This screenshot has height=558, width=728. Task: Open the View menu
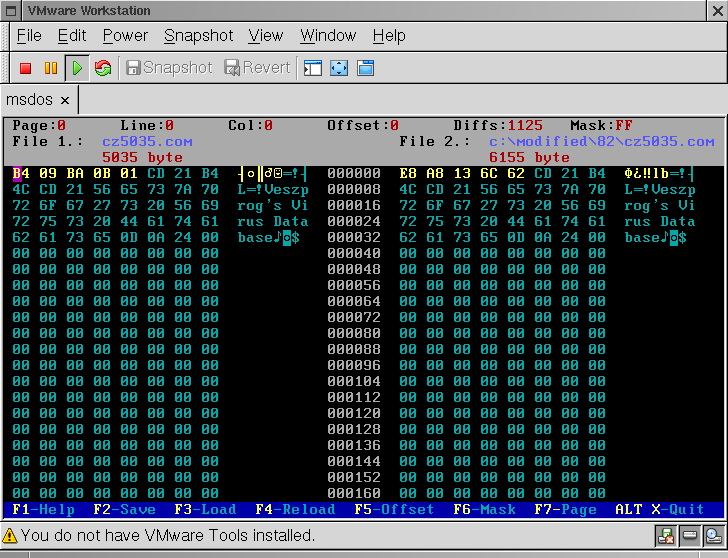point(266,36)
